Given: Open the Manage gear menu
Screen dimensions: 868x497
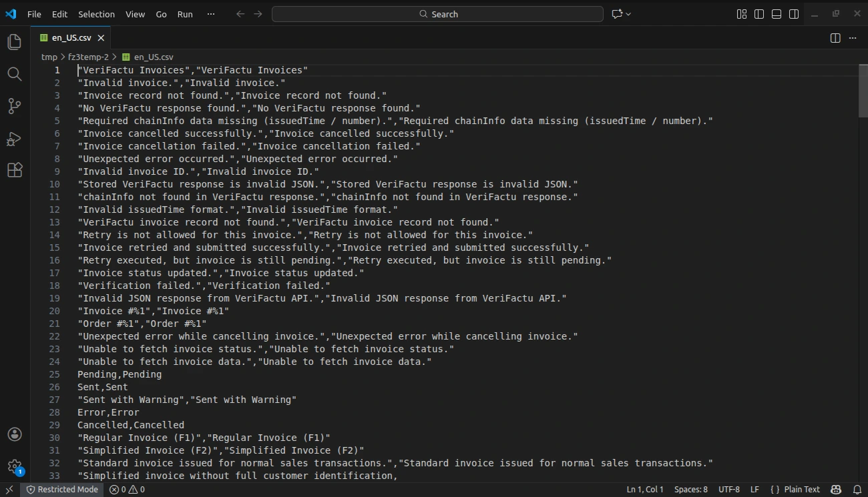Looking at the screenshot, I should coord(15,466).
